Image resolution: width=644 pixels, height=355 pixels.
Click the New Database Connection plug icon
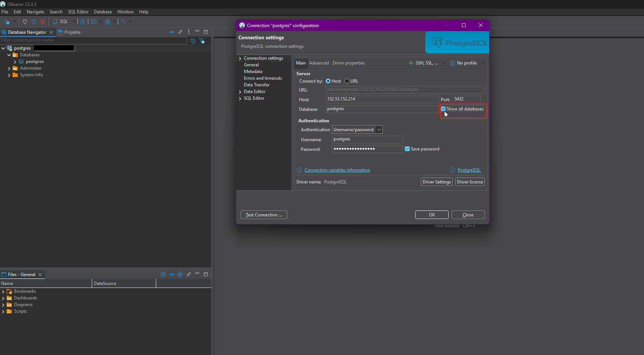click(x=7, y=22)
